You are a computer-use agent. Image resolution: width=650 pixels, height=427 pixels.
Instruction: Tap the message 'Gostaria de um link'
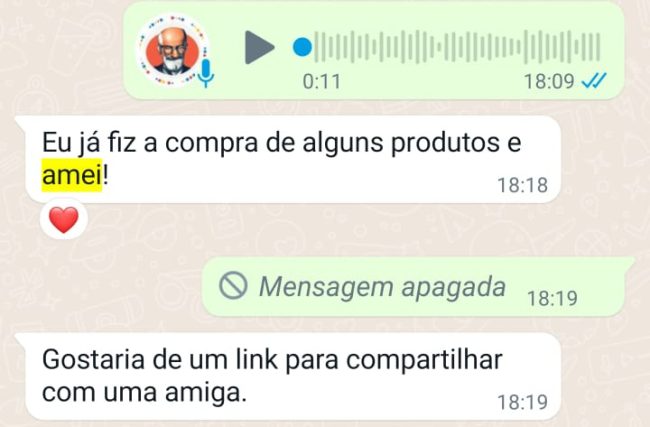[291, 376]
